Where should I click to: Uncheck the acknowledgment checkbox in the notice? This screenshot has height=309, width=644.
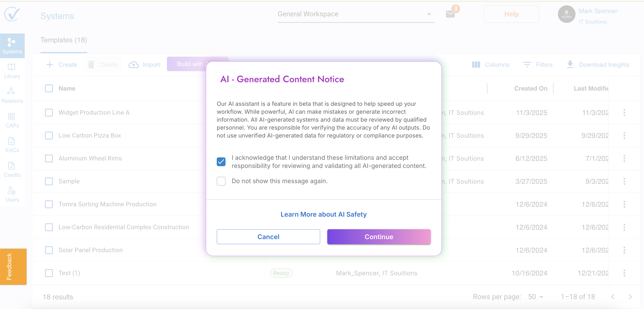tap(221, 162)
